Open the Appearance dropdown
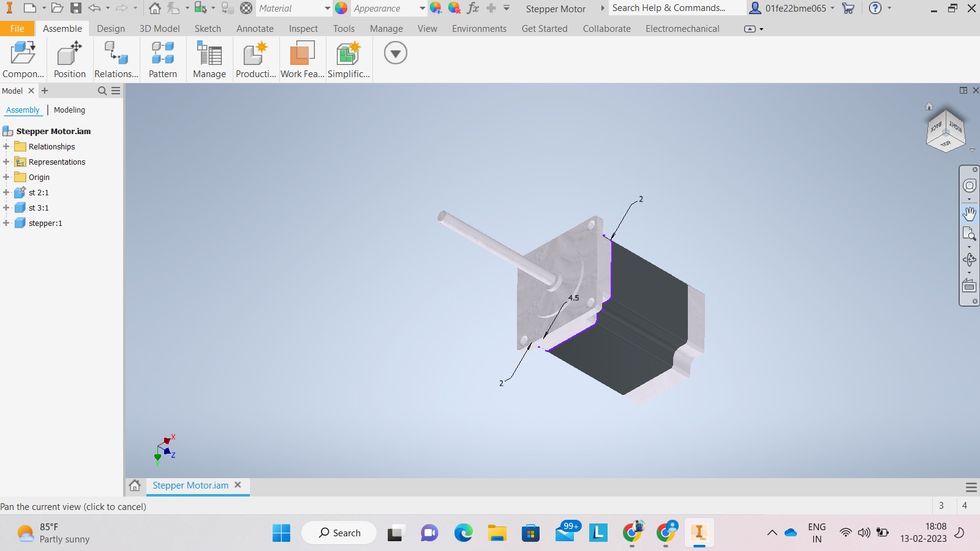 pyautogui.click(x=422, y=9)
